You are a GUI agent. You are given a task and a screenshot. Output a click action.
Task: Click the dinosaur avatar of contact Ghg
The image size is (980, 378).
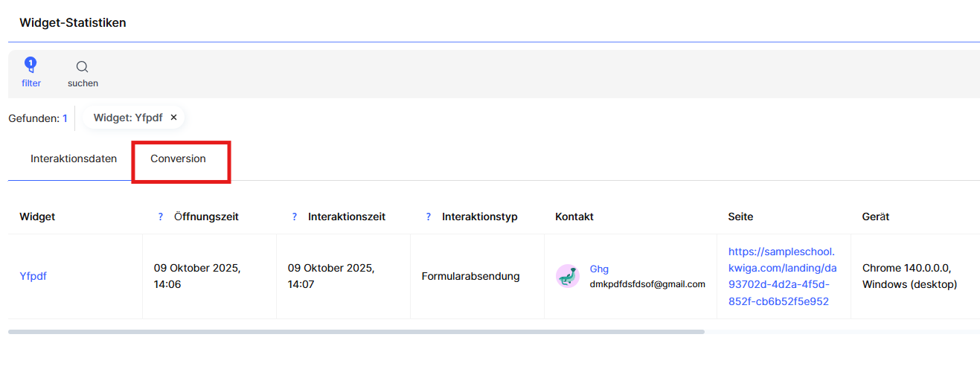568,276
